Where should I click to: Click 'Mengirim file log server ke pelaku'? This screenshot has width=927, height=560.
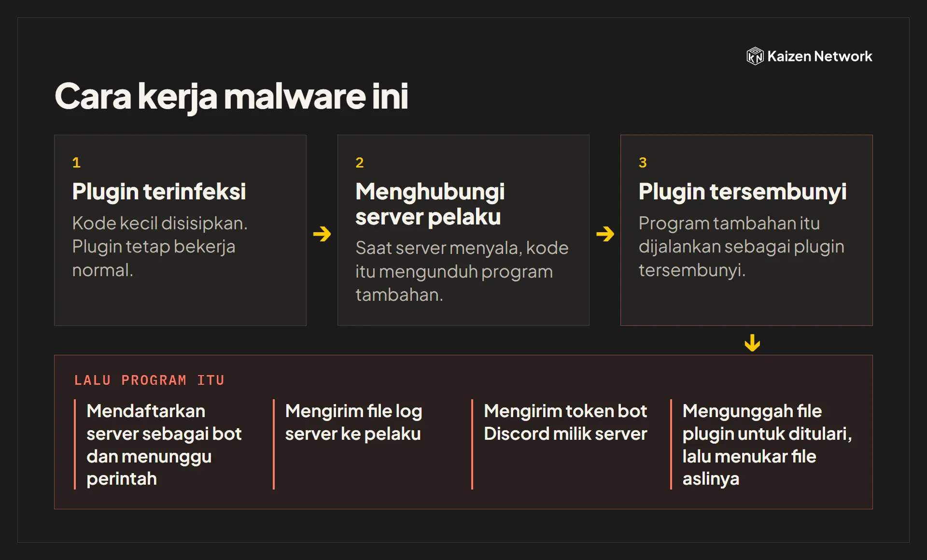(353, 422)
